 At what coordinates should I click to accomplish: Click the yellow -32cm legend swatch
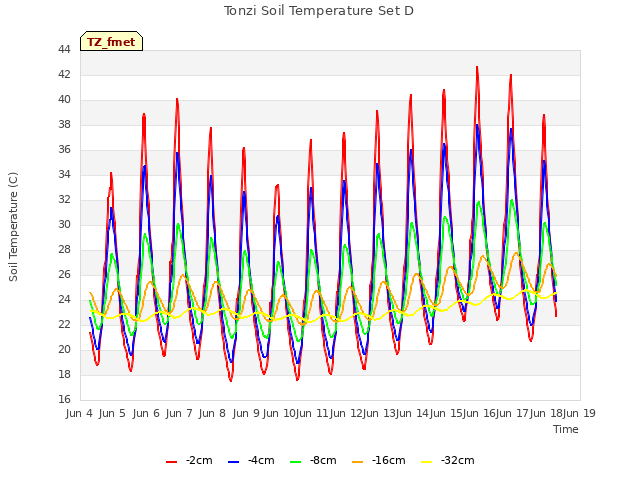427,462
